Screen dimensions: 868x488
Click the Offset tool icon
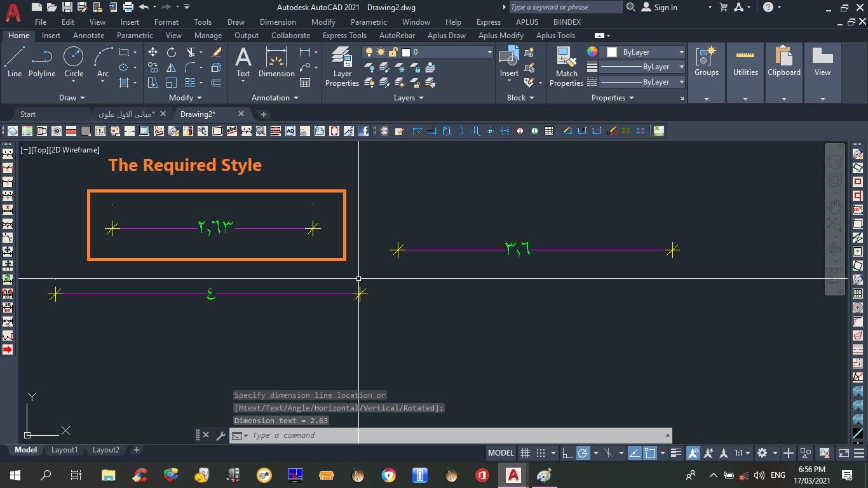click(216, 83)
